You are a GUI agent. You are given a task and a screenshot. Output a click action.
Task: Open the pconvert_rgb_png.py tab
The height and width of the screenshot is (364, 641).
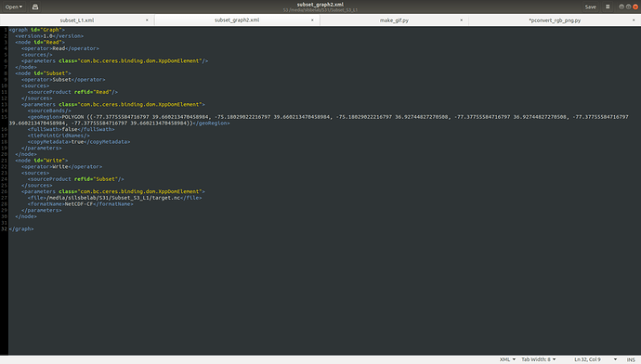[x=555, y=20]
